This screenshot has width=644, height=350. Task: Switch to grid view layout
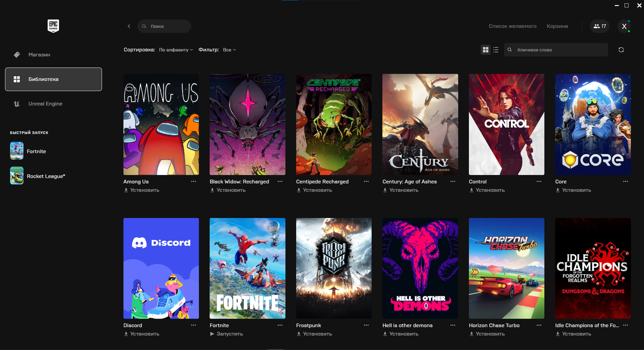pos(485,50)
